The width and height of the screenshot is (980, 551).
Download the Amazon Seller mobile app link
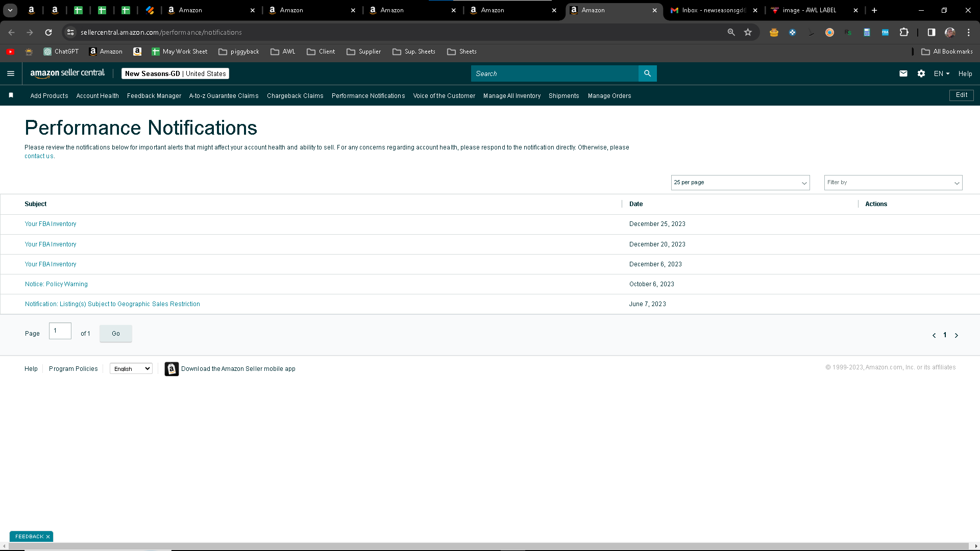(x=238, y=369)
